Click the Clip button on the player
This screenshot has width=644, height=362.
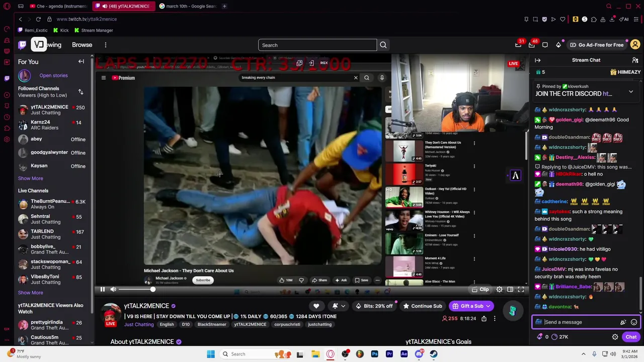[x=480, y=290]
